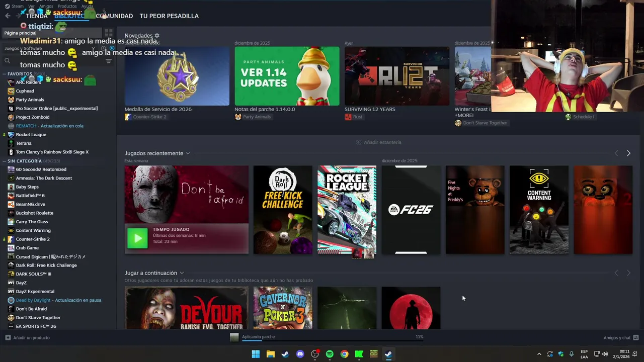
Task: Open Governor of Poker 3 cover
Action: [283, 308]
